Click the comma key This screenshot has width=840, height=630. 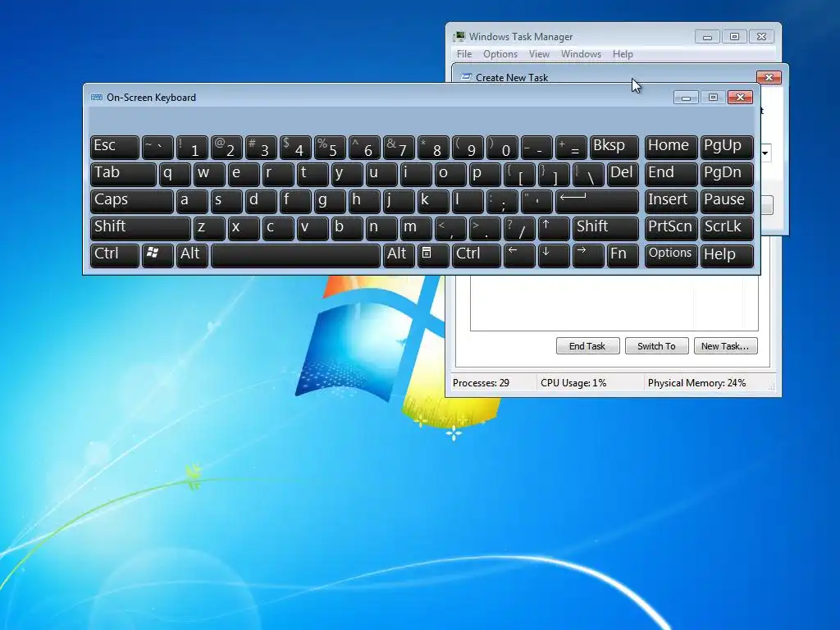pos(450,229)
